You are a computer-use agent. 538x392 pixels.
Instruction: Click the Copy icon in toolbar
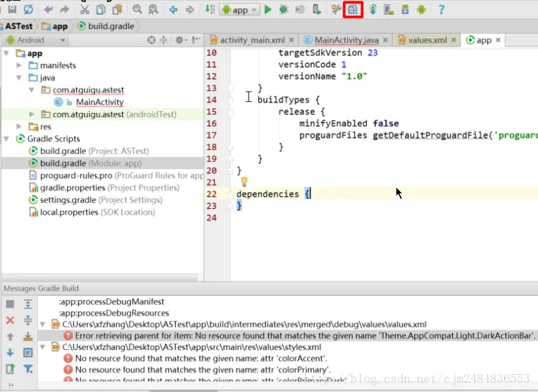click(x=101, y=9)
